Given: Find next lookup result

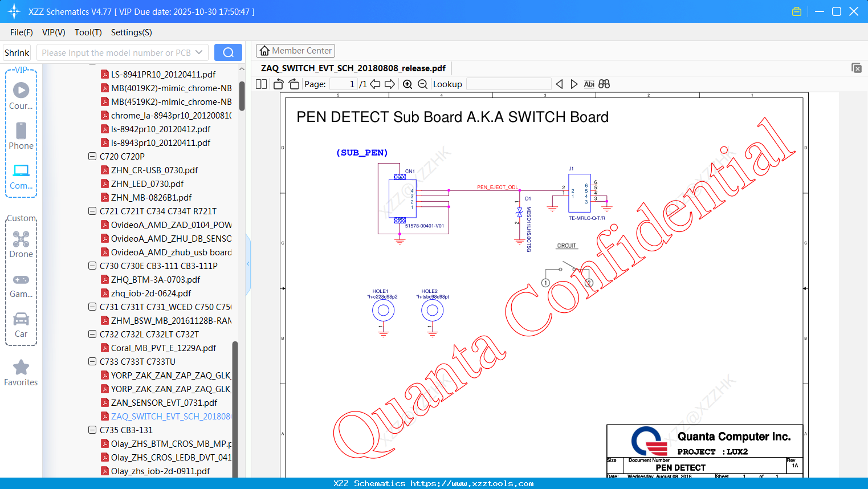Looking at the screenshot, I should (x=574, y=84).
